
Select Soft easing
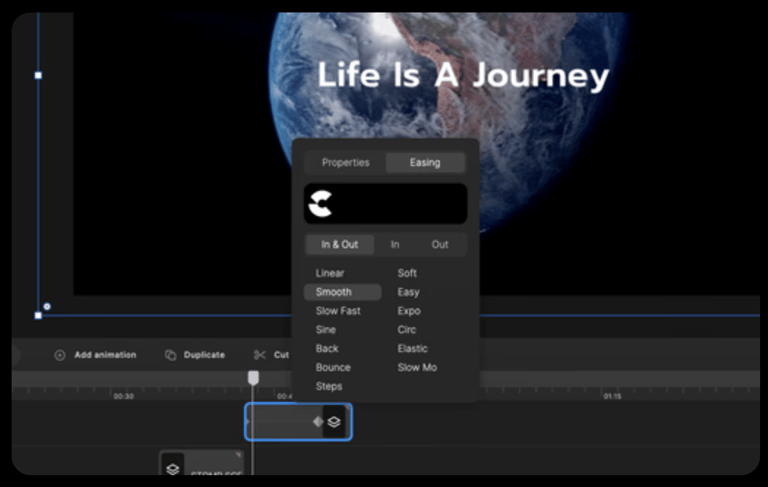(407, 273)
